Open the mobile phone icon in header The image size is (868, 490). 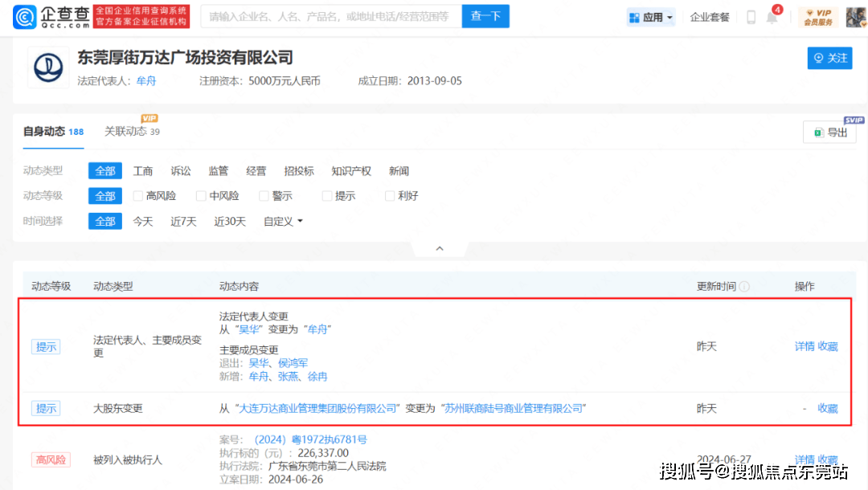[x=751, y=17]
